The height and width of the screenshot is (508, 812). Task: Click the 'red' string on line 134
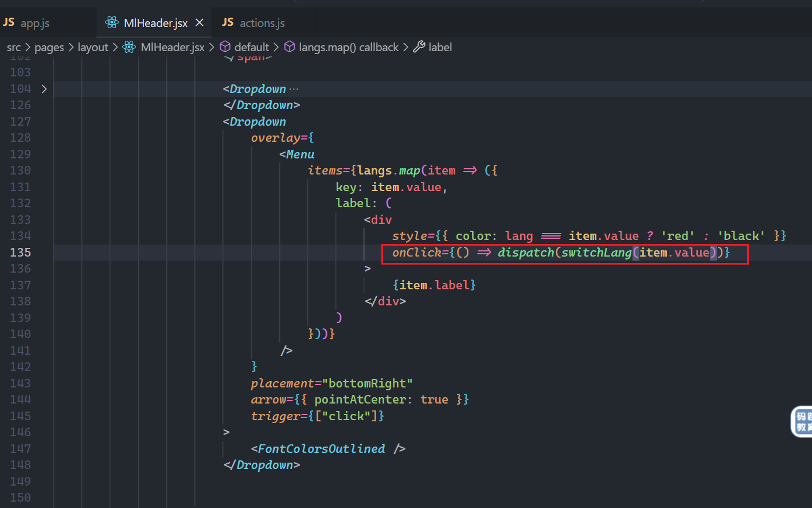678,236
